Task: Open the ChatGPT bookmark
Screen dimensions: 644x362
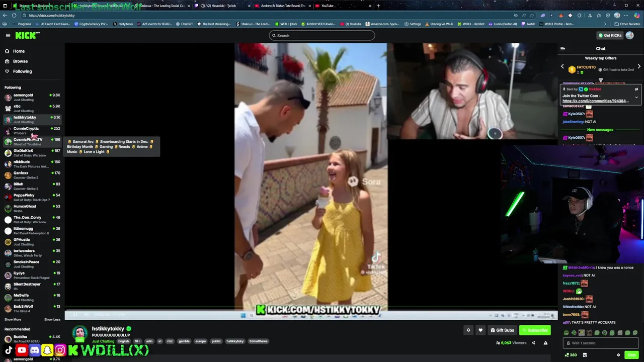Action: (x=184, y=24)
